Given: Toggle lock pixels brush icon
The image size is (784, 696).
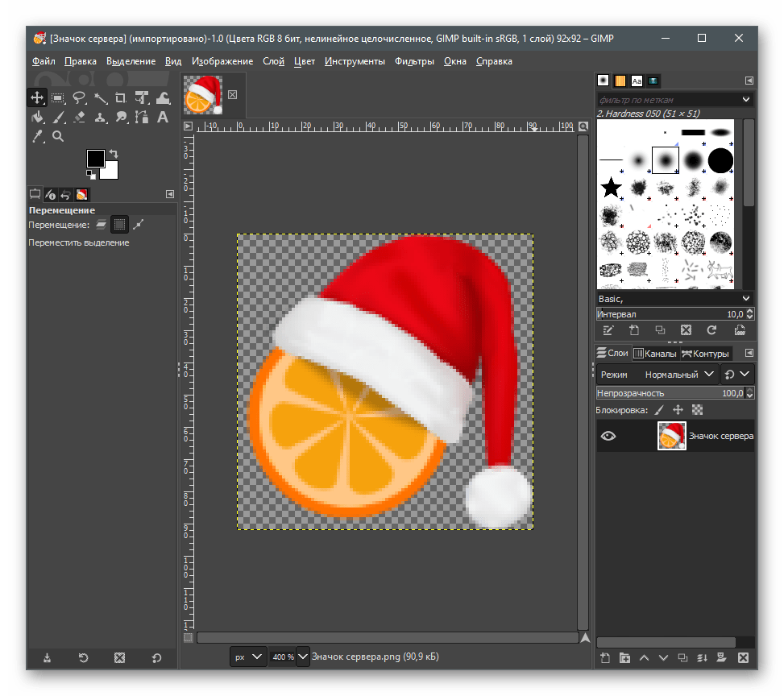Looking at the screenshot, I should [659, 410].
